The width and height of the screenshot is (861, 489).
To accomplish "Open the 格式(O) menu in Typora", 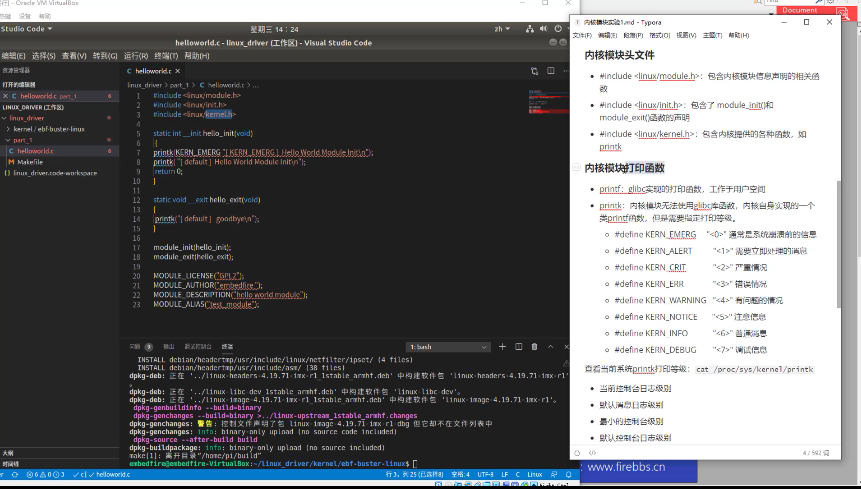I will 660,35.
